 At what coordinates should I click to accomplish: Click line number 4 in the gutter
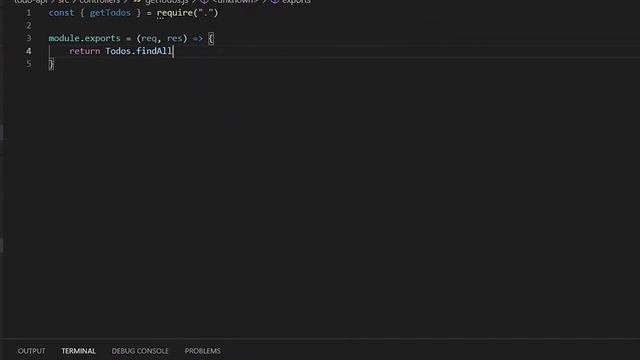click(x=29, y=51)
